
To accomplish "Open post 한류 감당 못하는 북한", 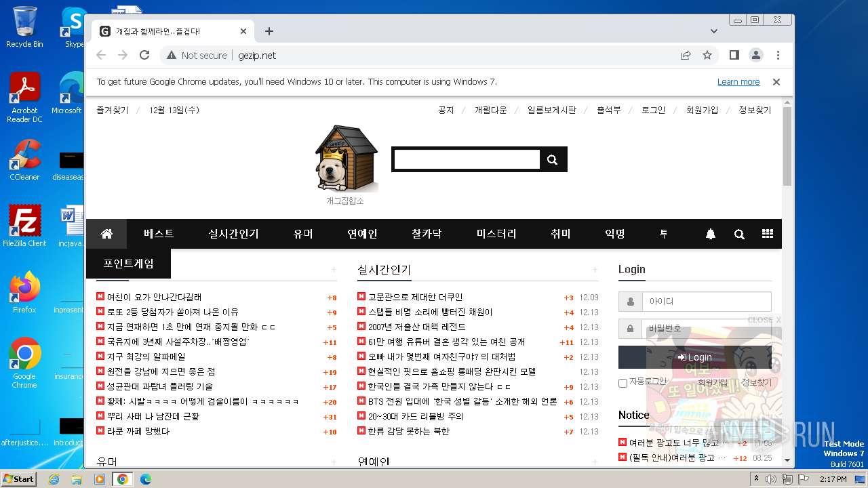I will tap(408, 431).
